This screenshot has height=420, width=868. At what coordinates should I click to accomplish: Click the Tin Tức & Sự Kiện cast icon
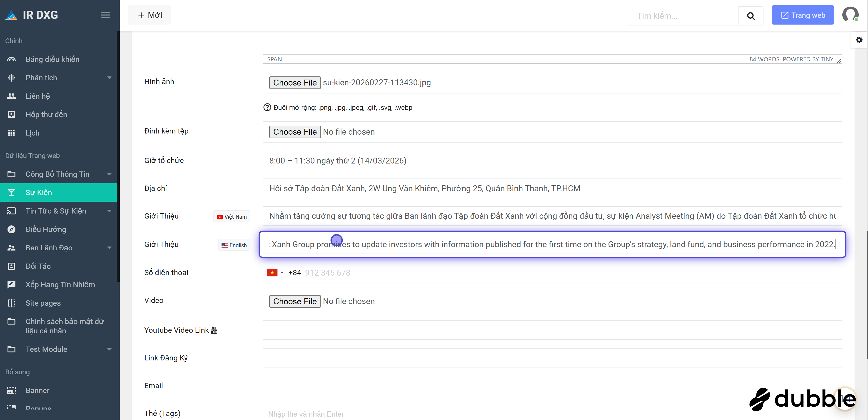click(x=11, y=211)
